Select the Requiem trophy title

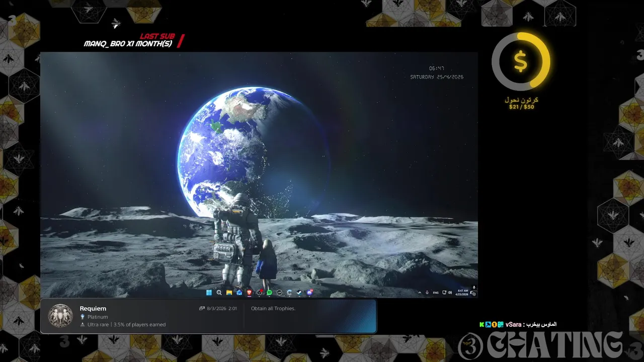[x=93, y=308]
